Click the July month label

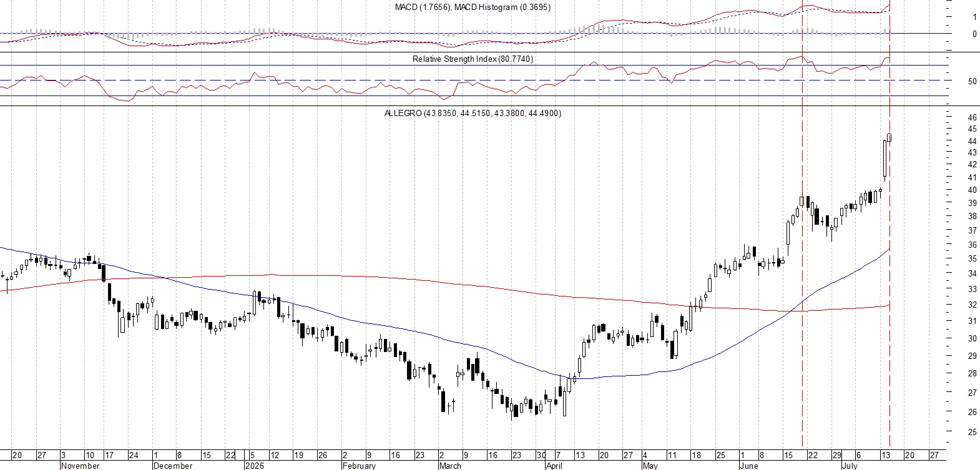[850, 466]
